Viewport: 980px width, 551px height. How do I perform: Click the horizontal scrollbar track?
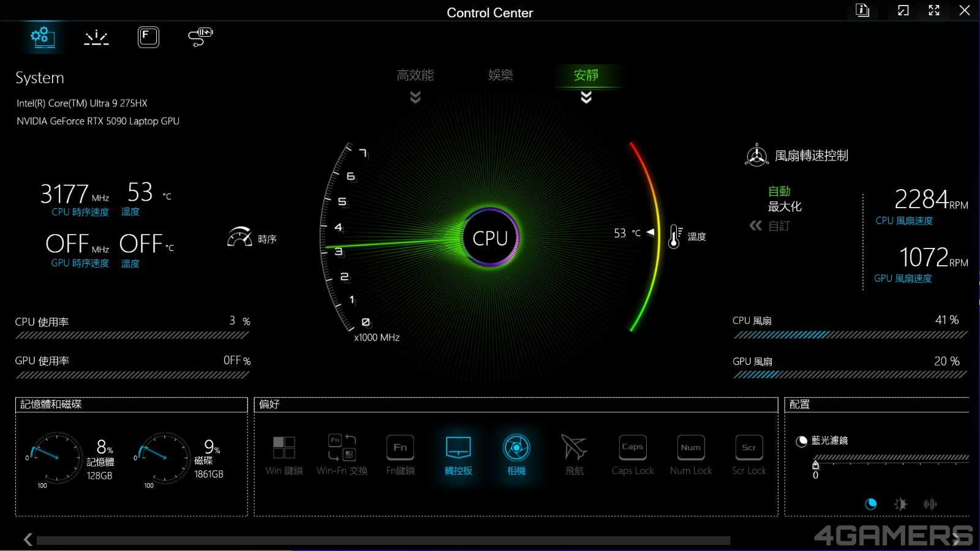point(383,541)
